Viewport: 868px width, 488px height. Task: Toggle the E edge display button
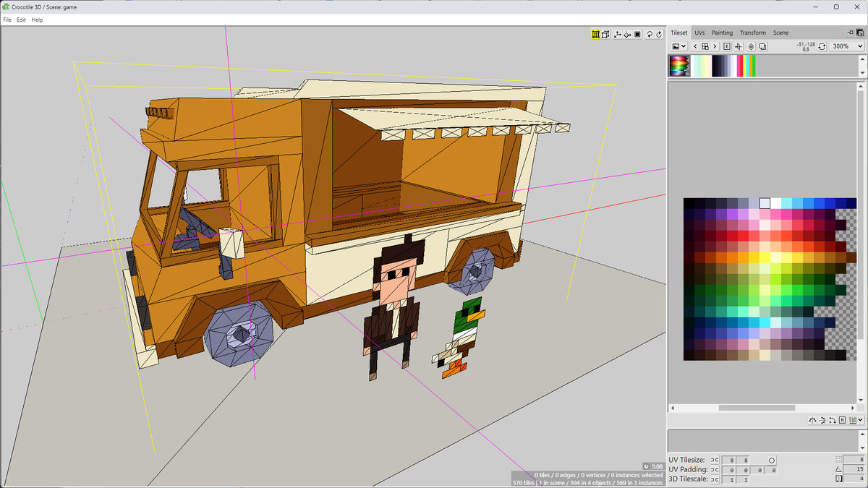coord(727,46)
